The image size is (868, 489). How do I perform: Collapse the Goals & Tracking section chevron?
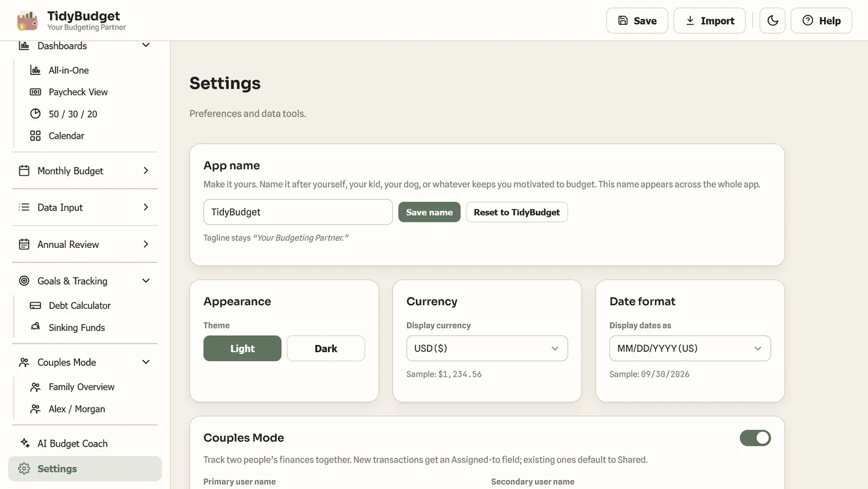(x=146, y=281)
